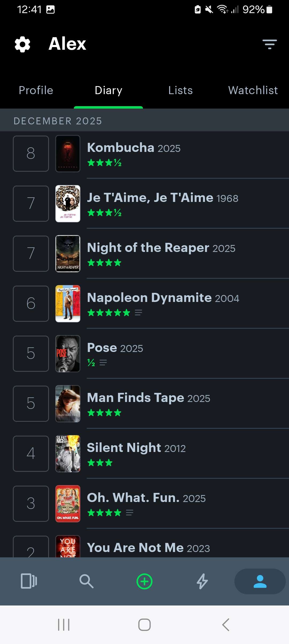Switch to the Profile tab

pos(36,90)
